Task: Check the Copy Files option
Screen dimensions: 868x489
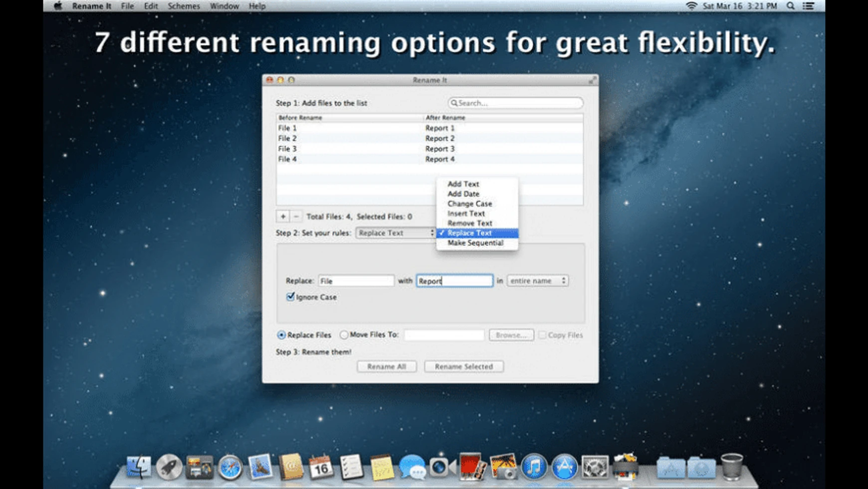Action: tap(542, 335)
